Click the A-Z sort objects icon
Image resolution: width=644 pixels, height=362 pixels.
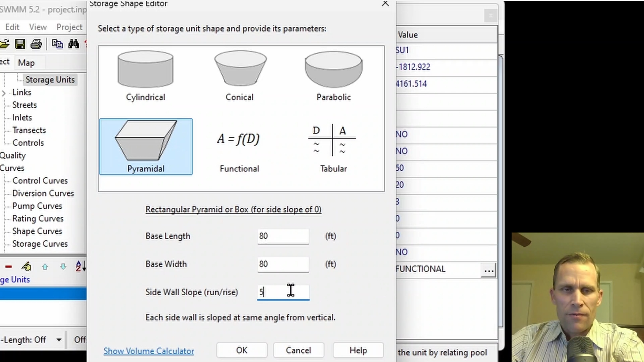click(x=80, y=266)
